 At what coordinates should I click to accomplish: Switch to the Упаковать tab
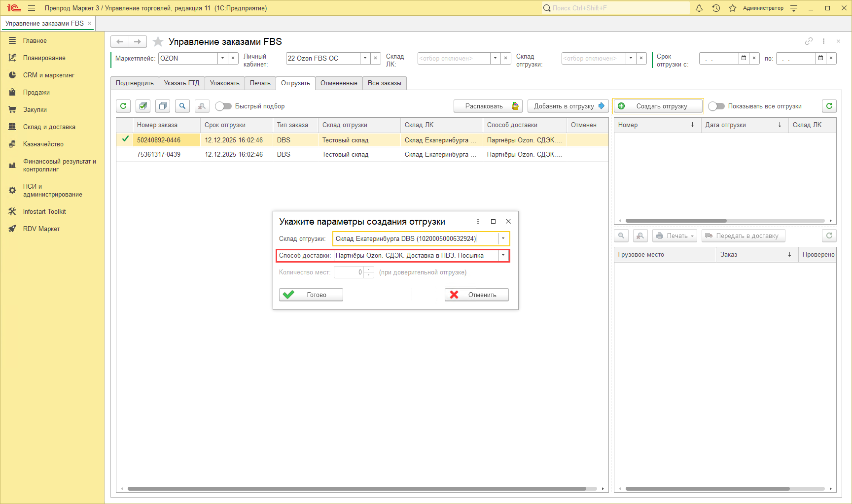[224, 83]
